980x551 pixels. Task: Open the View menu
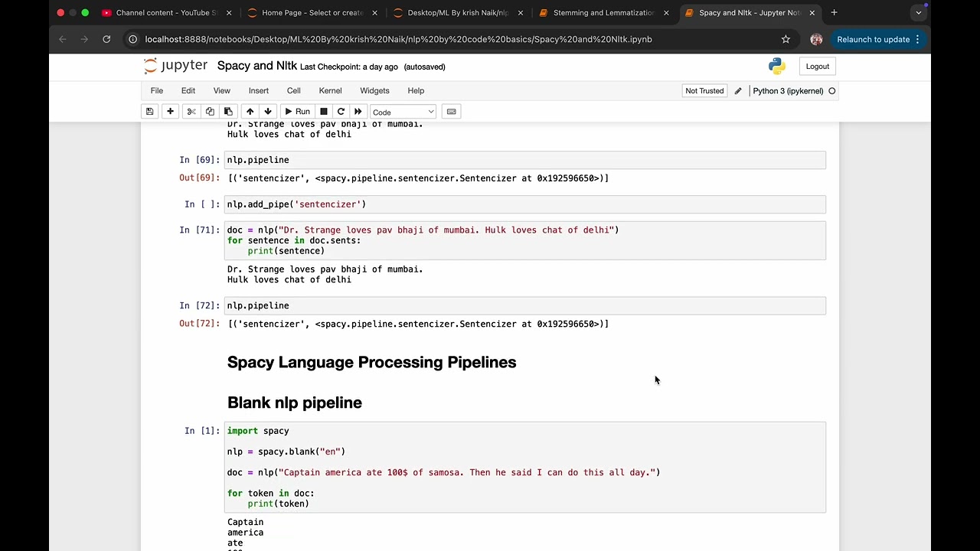click(x=222, y=90)
